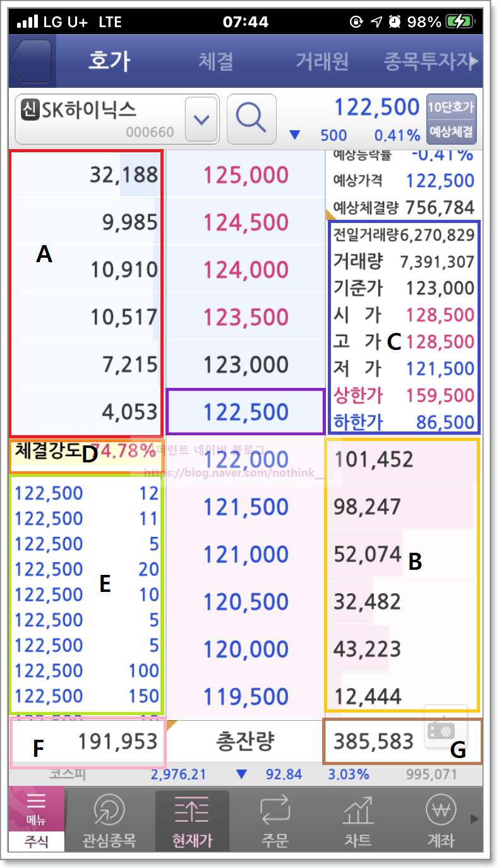Expand the SK하이닉스 stock dropdown arrow
This screenshot has width=499, height=868.
pos(201,120)
